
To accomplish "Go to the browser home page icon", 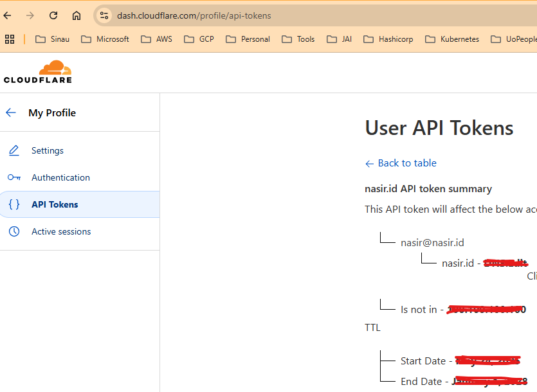I will tap(77, 15).
